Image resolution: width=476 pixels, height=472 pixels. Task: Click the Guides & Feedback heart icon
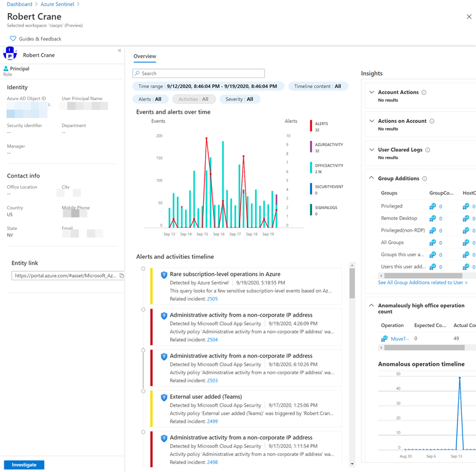coord(13,39)
